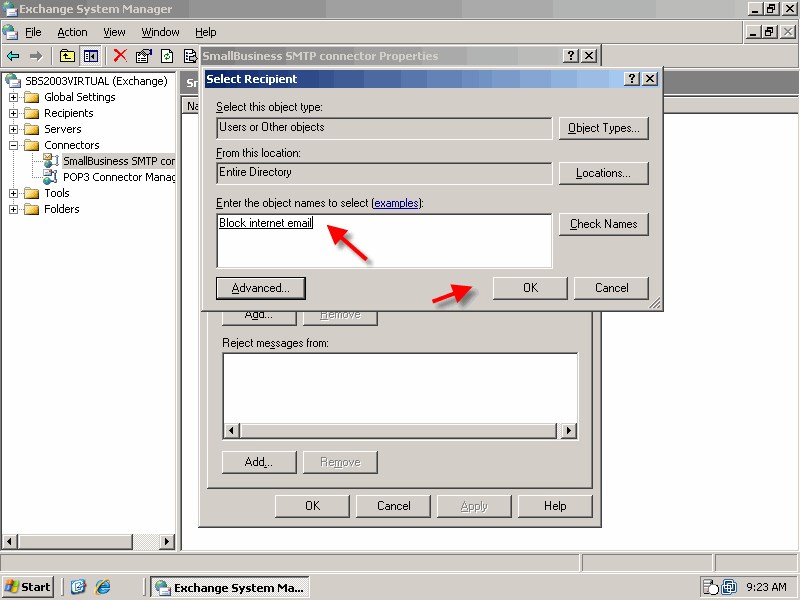
Task: Go up one level with folder icon
Action: [x=67, y=56]
